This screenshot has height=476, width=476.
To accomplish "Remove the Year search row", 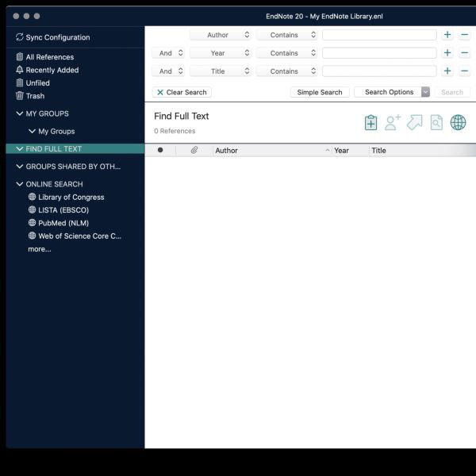I will [464, 53].
